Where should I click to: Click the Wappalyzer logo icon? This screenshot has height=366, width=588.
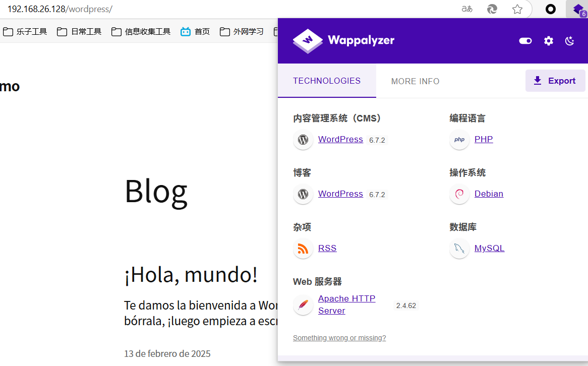[x=308, y=41]
